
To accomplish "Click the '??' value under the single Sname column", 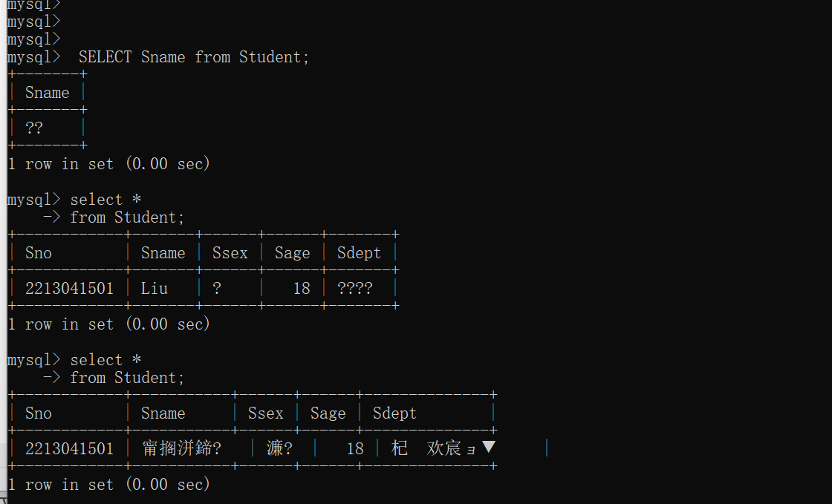I will point(34,128).
